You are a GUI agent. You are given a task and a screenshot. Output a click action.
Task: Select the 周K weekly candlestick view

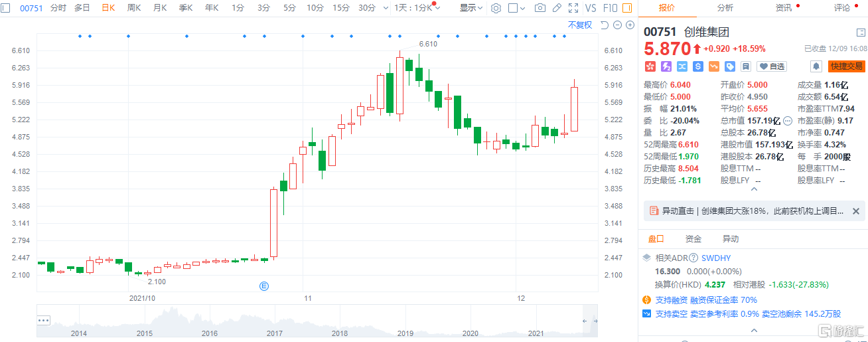tap(133, 8)
